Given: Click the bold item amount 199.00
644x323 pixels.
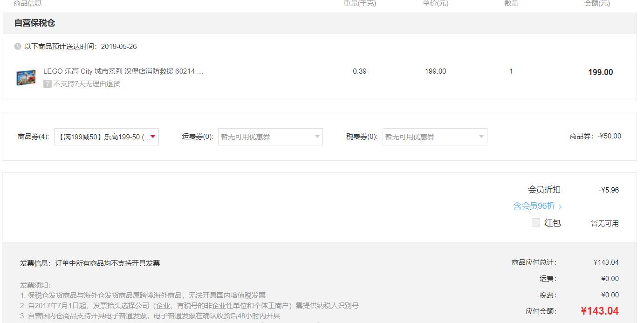Looking at the screenshot, I should [601, 72].
